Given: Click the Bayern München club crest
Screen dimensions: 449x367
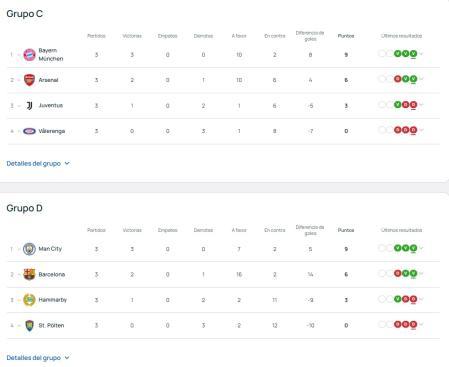Looking at the screenshot, I should (x=29, y=55).
